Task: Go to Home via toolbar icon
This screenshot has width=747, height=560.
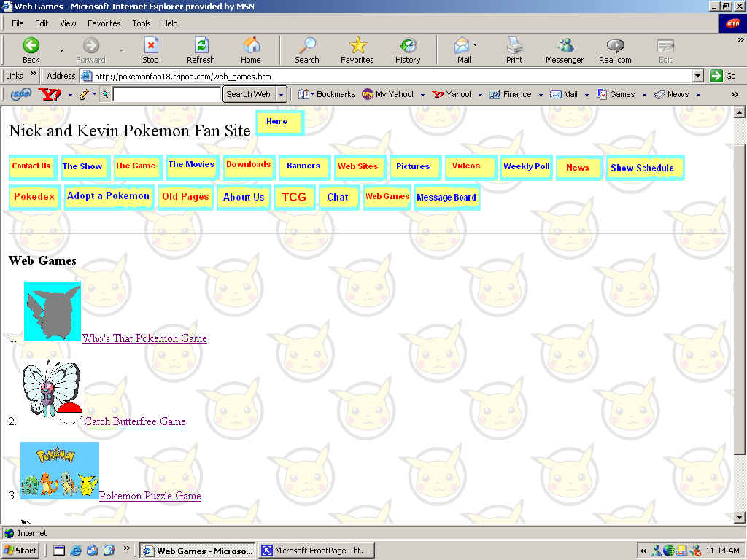Action: pyautogui.click(x=251, y=46)
